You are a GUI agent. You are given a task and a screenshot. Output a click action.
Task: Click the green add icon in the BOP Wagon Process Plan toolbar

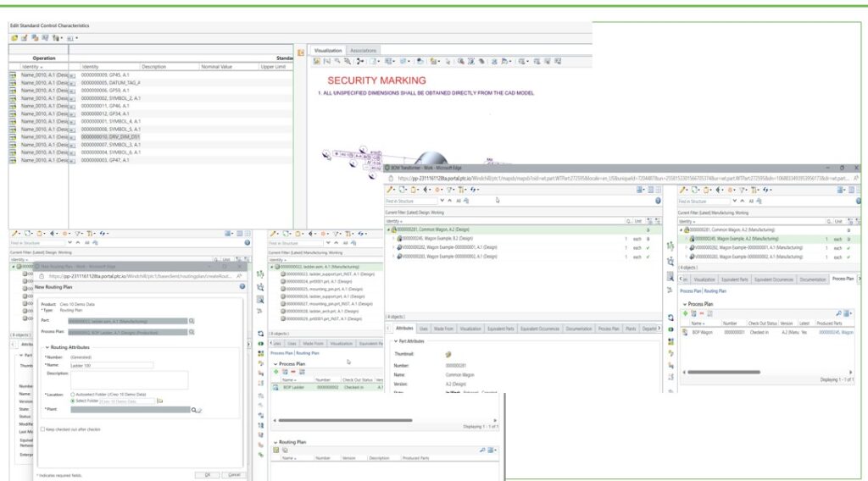point(687,313)
